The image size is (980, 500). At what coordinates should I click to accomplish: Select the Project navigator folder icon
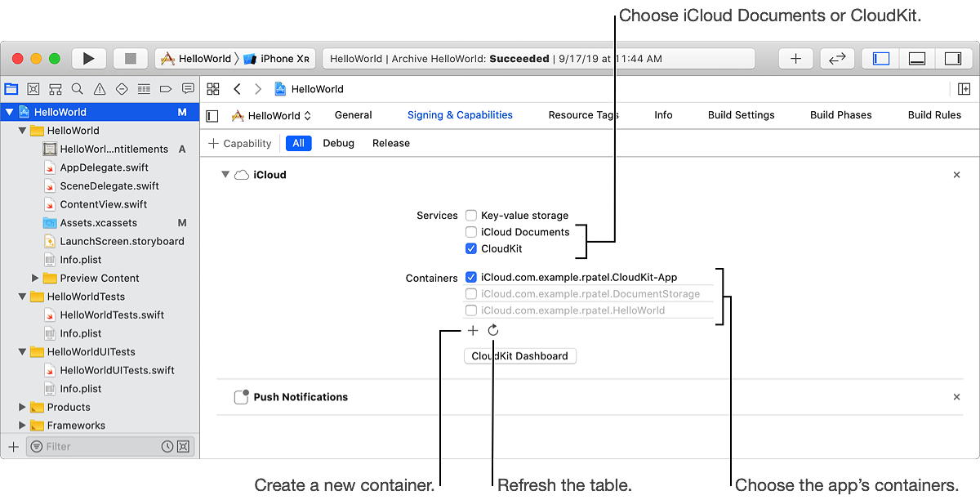(x=11, y=89)
